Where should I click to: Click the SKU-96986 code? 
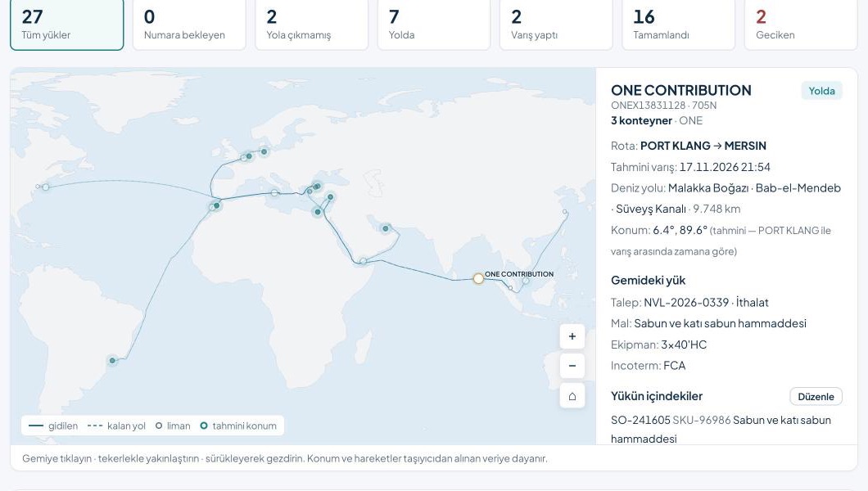click(x=702, y=421)
